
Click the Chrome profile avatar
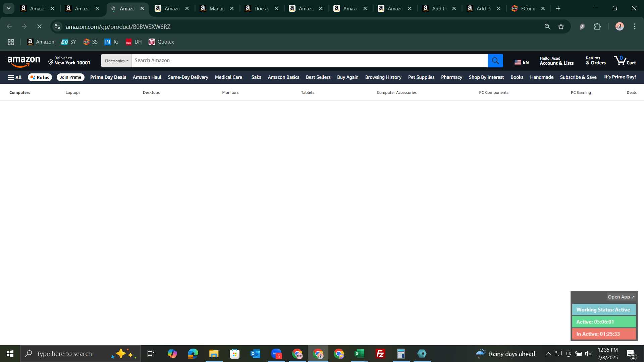point(620,26)
